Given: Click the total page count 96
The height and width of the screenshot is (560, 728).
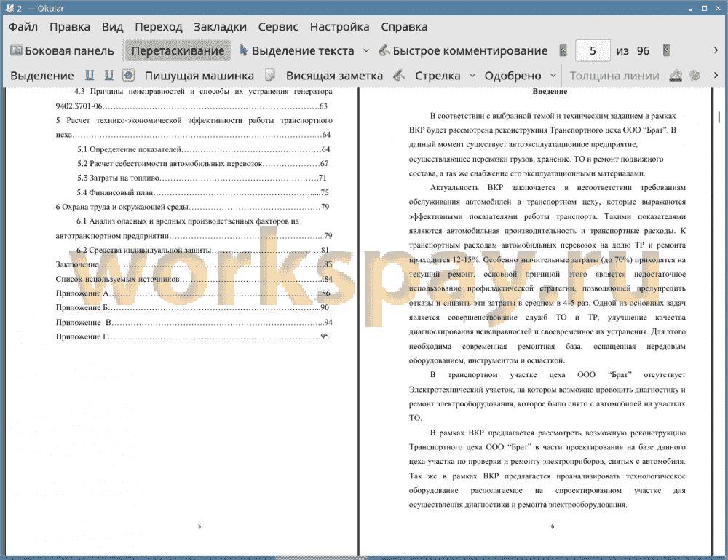Looking at the screenshot, I should click(x=643, y=51).
